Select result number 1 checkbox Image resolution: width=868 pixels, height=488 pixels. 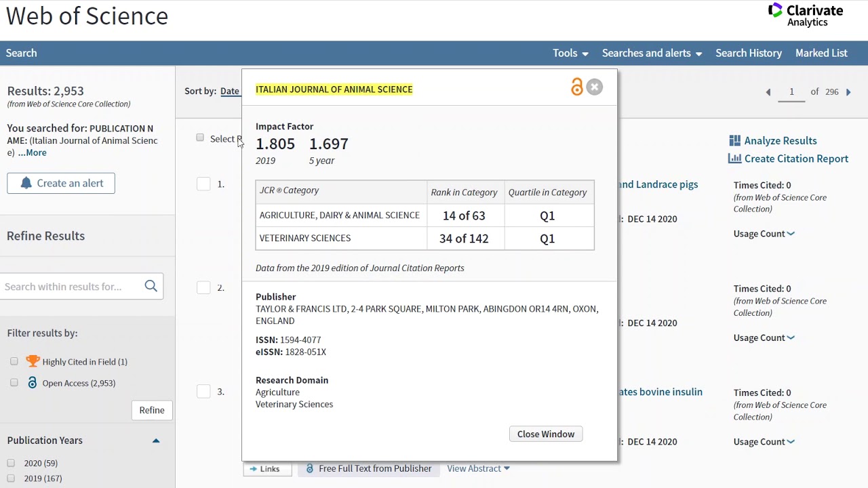(203, 184)
